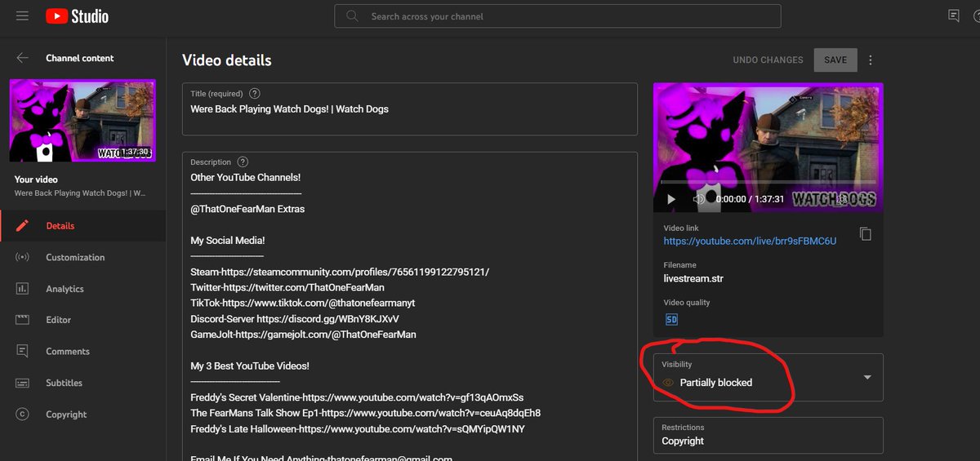Open the youtube.com/live video link
This screenshot has height=461, width=980.
[750, 242]
